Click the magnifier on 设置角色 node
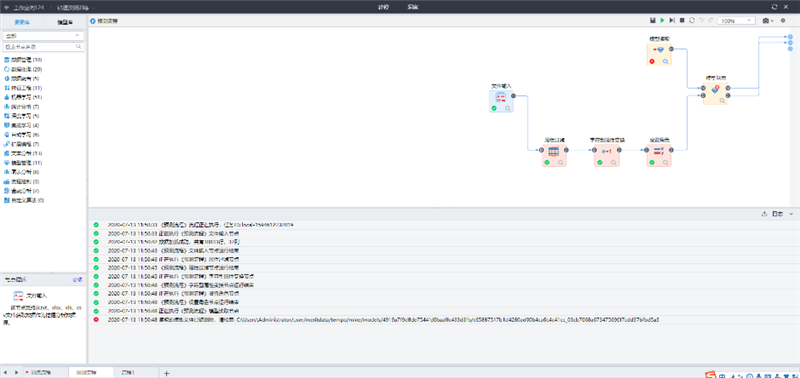 [x=665, y=163]
